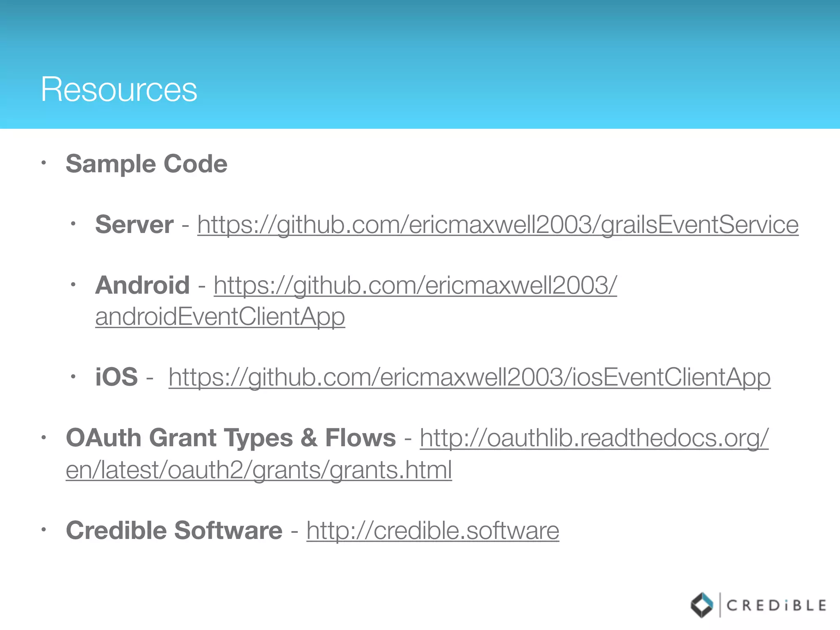Select the Sample Code heading
The height and width of the screenshot is (630, 840).
point(146,164)
